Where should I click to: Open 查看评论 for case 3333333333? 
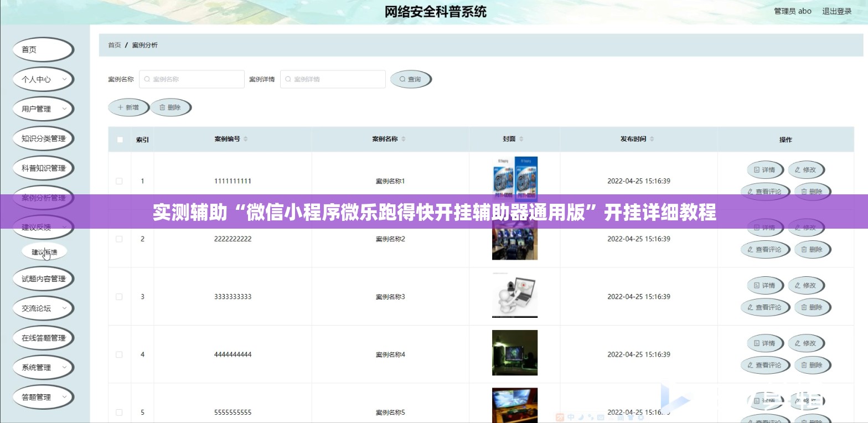click(x=764, y=307)
